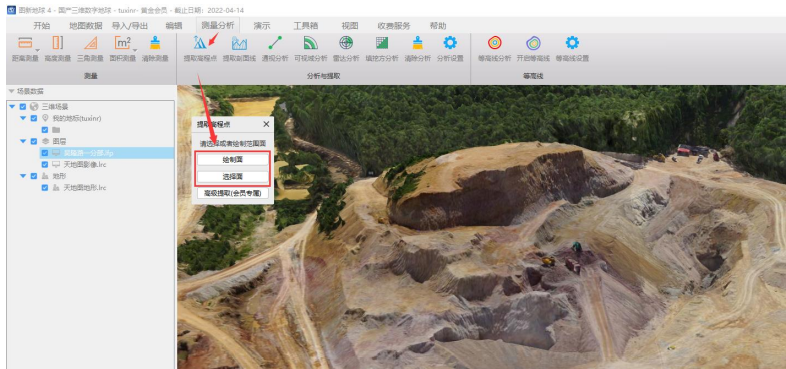Open the 帮助 tab
This screenshot has height=369, width=786.
tap(438, 26)
